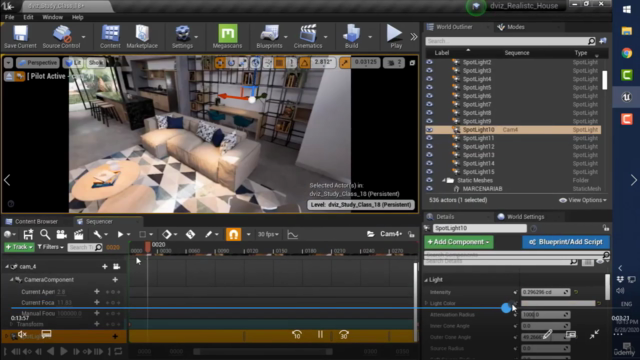The width and height of the screenshot is (640, 360).
Task: Open the Window menu
Action: 53,17
